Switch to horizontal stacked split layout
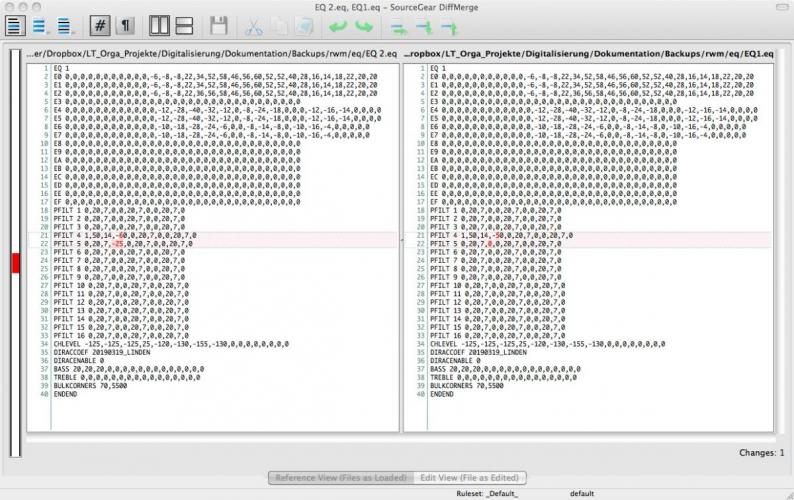Image resolution: width=794 pixels, height=500 pixels. (185, 26)
